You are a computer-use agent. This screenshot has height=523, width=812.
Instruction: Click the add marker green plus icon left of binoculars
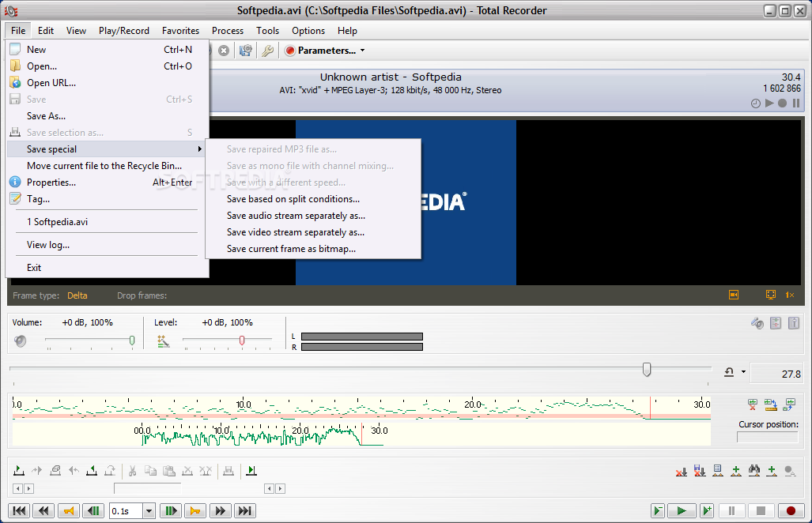(x=736, y=470)
